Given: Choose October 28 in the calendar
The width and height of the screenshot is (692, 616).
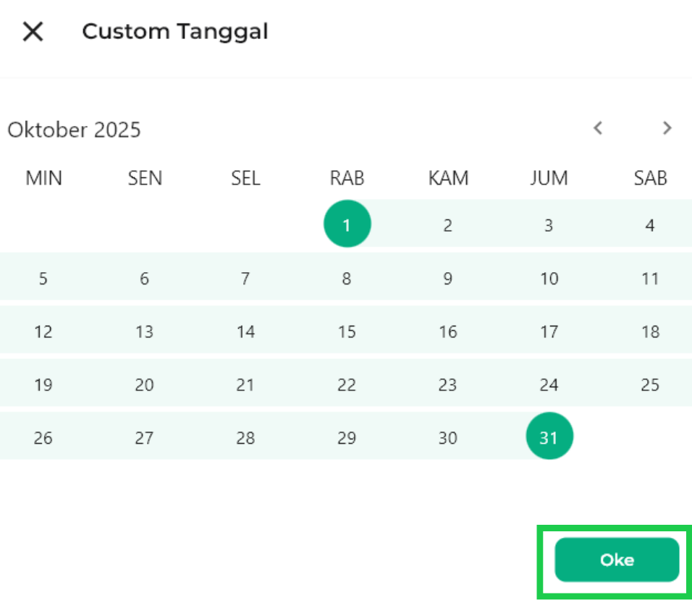Looking at the screenshot, I should point(245,437).
